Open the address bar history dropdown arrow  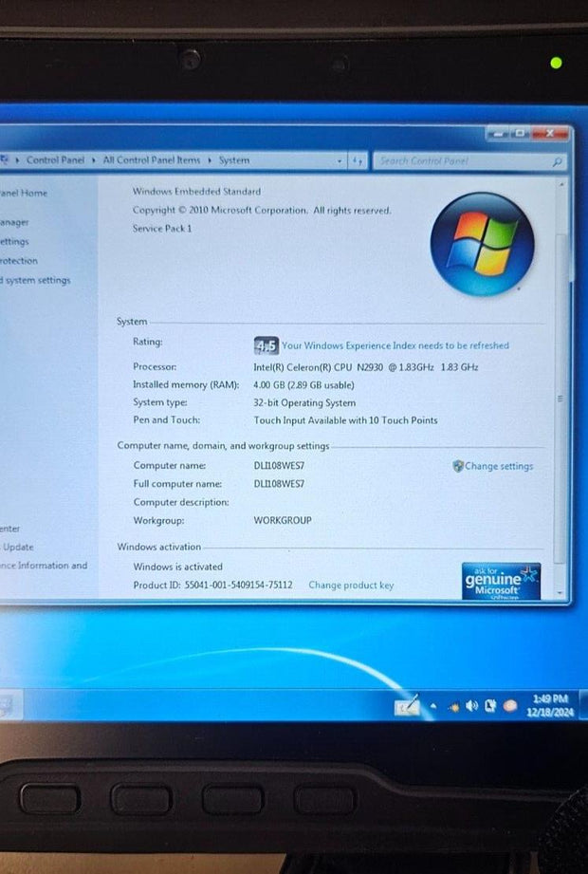click(x=340, y=161)
